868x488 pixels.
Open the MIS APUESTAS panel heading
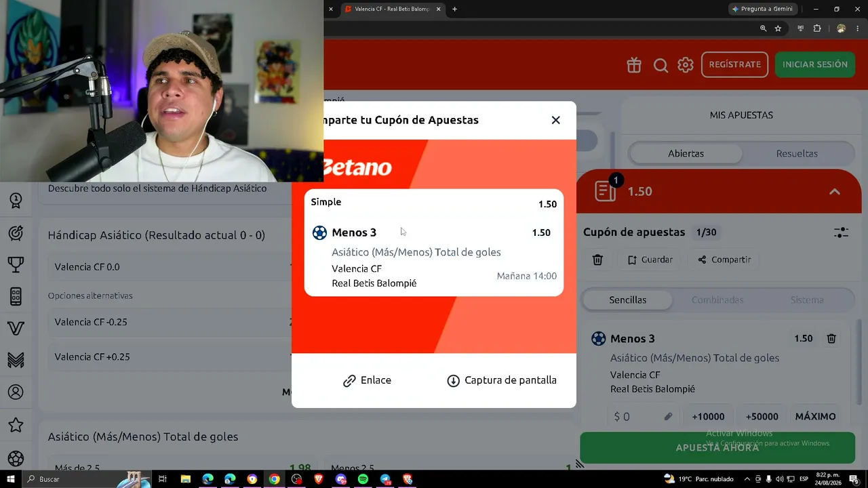click(741, 115)
